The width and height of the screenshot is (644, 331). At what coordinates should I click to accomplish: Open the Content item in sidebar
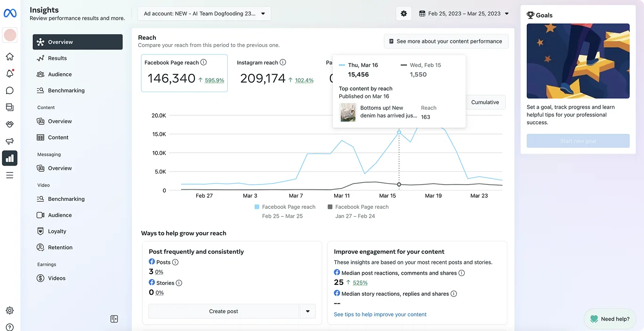pyautogui.click(x=78, y=137)
